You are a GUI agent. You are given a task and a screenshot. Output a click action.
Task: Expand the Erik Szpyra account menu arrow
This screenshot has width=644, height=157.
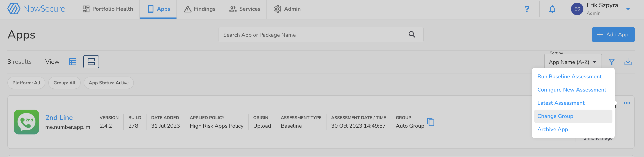click(x=628, y=9)
